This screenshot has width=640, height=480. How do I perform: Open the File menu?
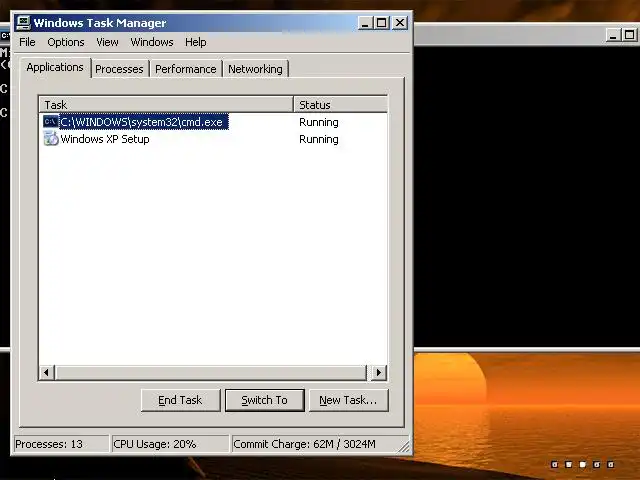coord(27,42)
